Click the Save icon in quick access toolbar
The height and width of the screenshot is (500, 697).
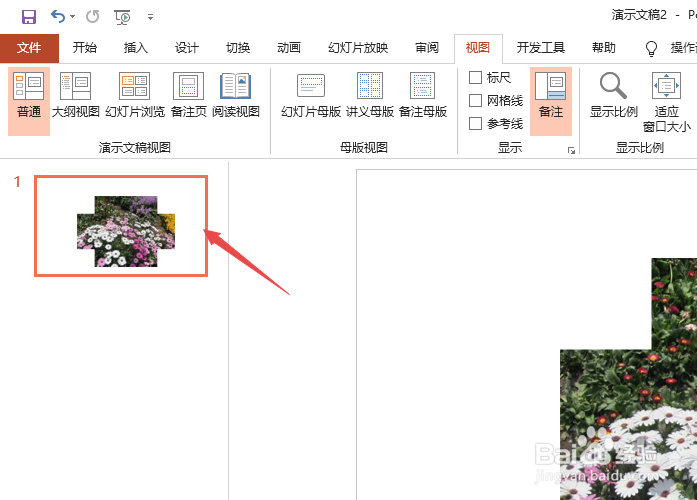(29, 17)
